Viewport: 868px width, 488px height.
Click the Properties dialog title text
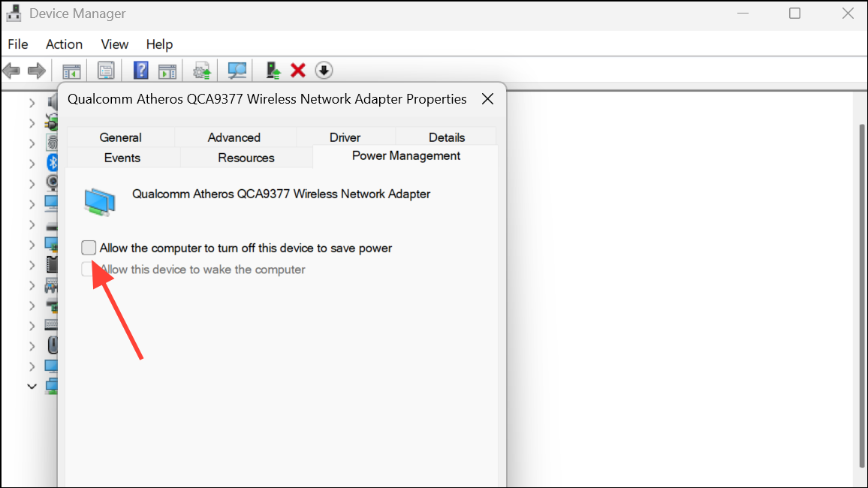point(267,99)
